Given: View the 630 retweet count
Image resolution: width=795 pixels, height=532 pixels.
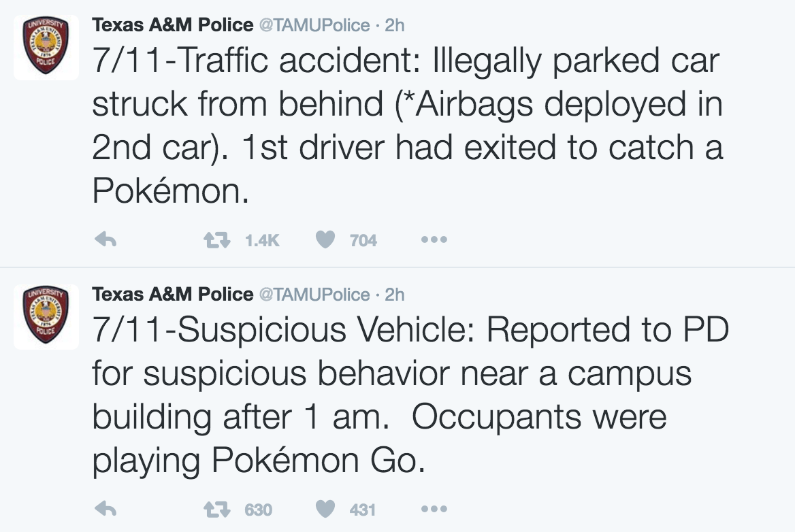Looking at the screenshot, I should 258,510.
